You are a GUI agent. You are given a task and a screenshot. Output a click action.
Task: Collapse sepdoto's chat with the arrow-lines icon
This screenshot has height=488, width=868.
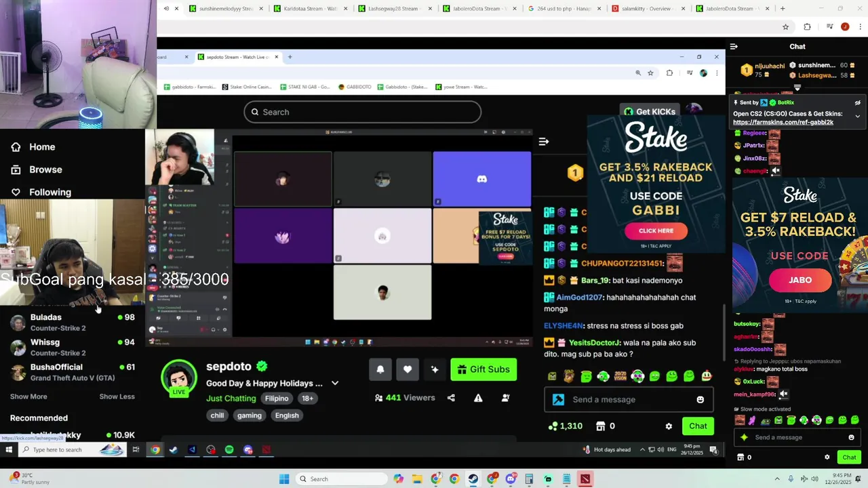(543, 142)
